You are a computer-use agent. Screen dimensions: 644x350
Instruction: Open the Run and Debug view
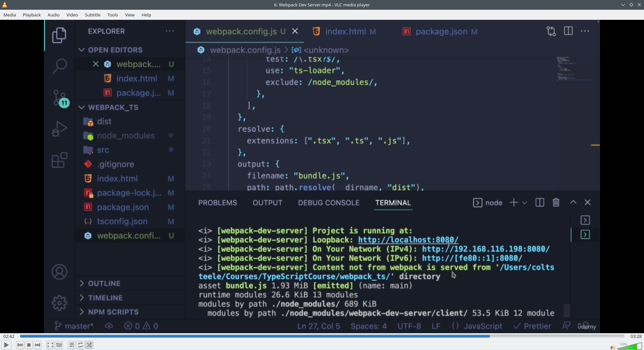pos(59,129)
